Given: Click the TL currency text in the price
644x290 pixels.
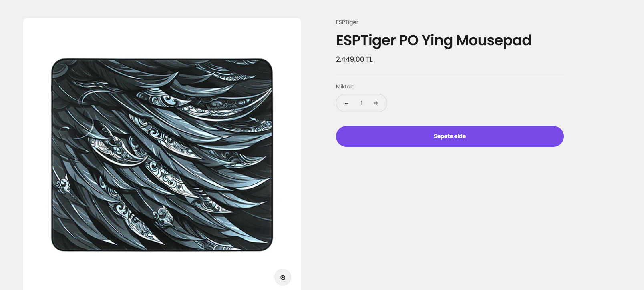Looking at the screenshot, I should coord(369,59).
